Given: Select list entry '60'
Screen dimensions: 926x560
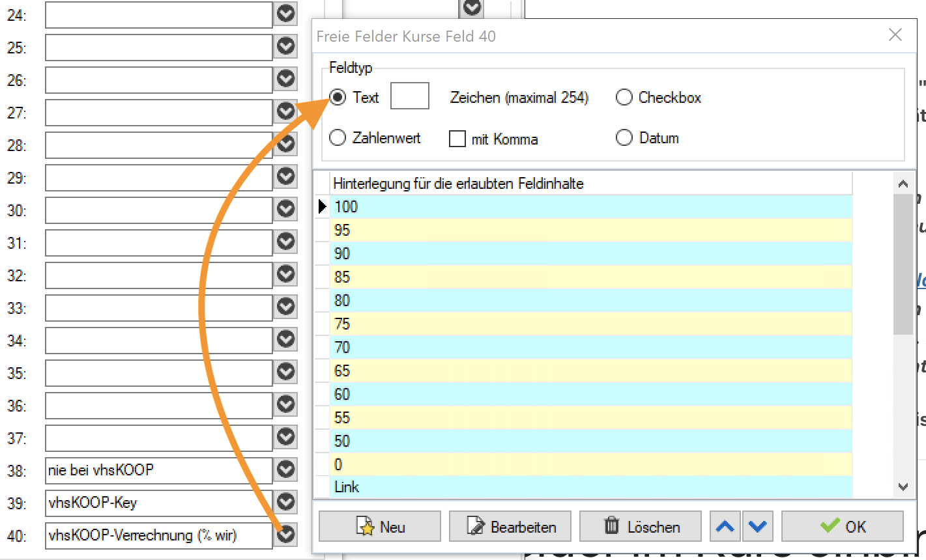Looking at the screenshot, I should point(591,394).
